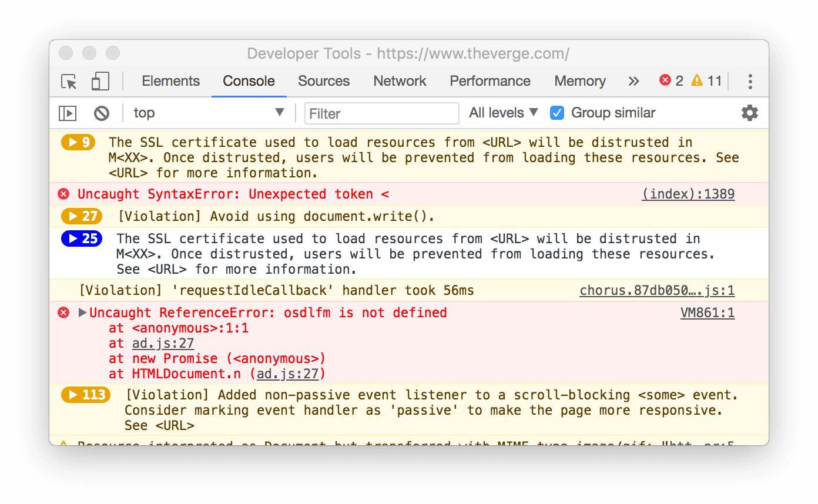Screen dimensions: 818x504
Task: Open the All levels dropdown
Action: [x=503, y=113]
